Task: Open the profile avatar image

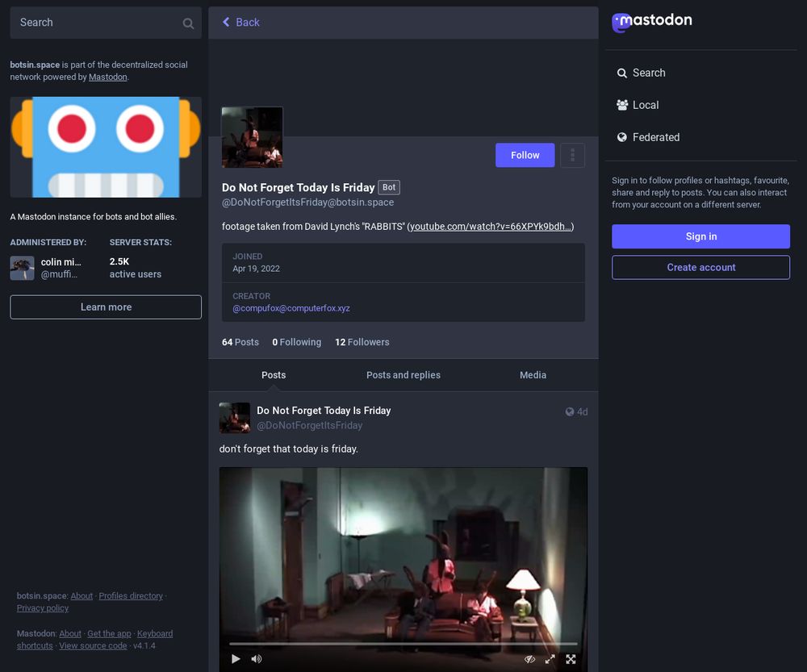Action: (252, 137)
